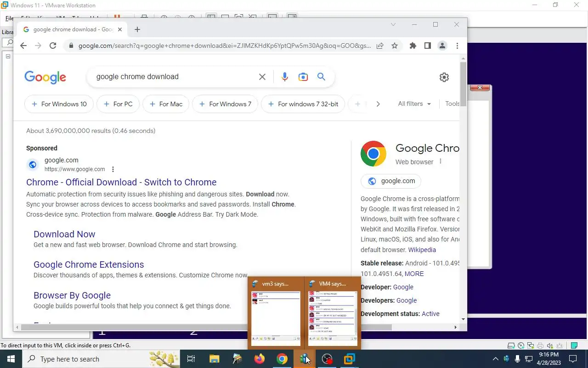Open the Download Now sitelink

tap(64, 234)
